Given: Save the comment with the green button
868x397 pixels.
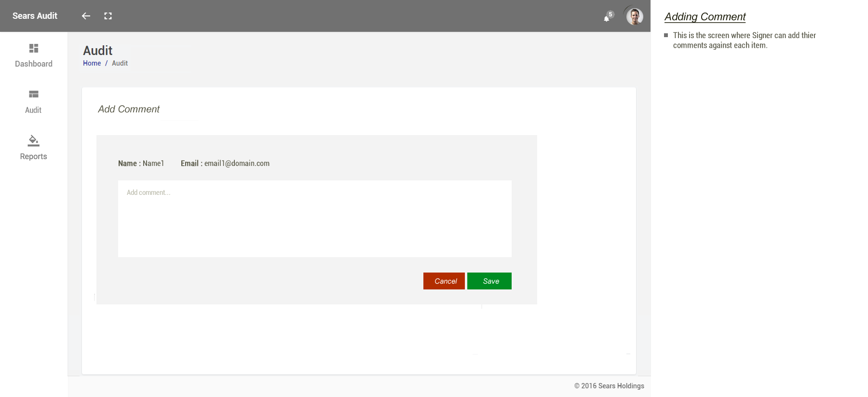Looking at the screenshot, I should (x=489, y=281).
